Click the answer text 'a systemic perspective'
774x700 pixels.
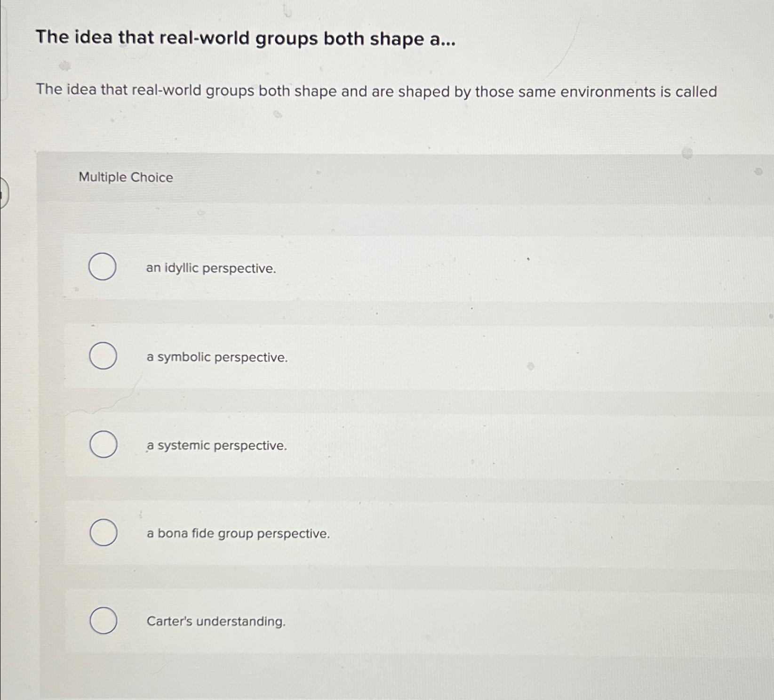tap(216, 445)
